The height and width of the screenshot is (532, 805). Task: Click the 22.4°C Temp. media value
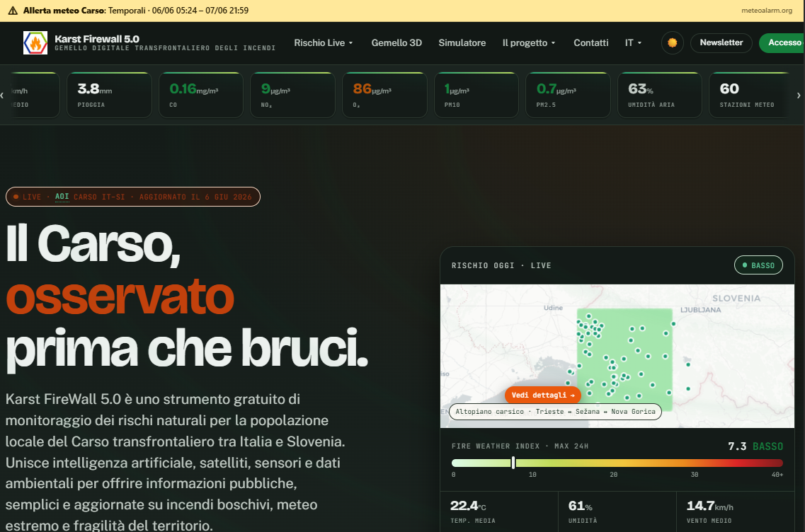(468, 506)
